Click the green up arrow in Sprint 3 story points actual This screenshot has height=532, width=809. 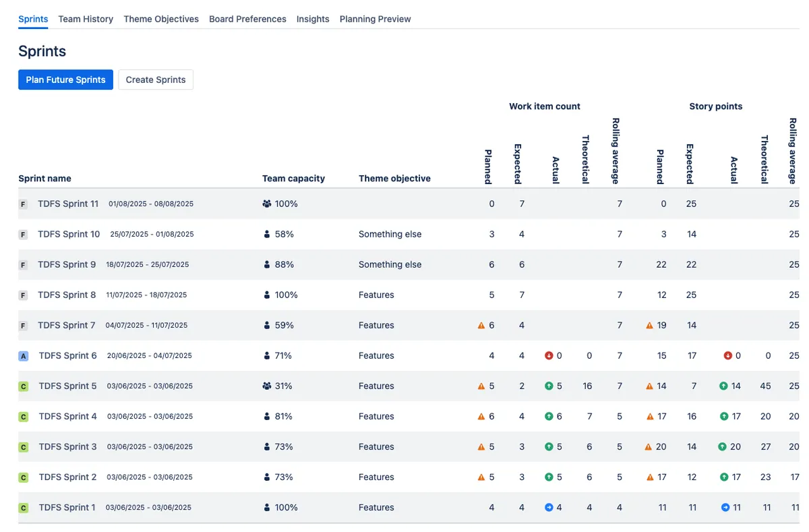723,446
